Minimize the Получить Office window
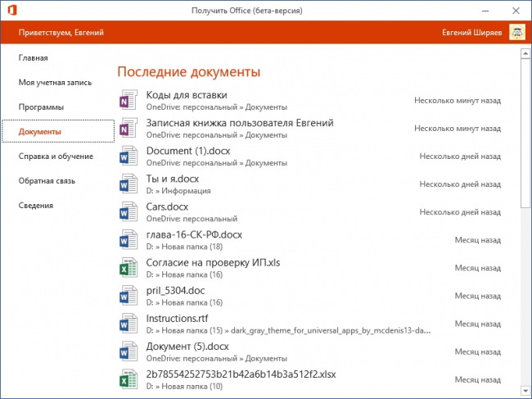This screenshot has width=532, height=399. point(485,11)
